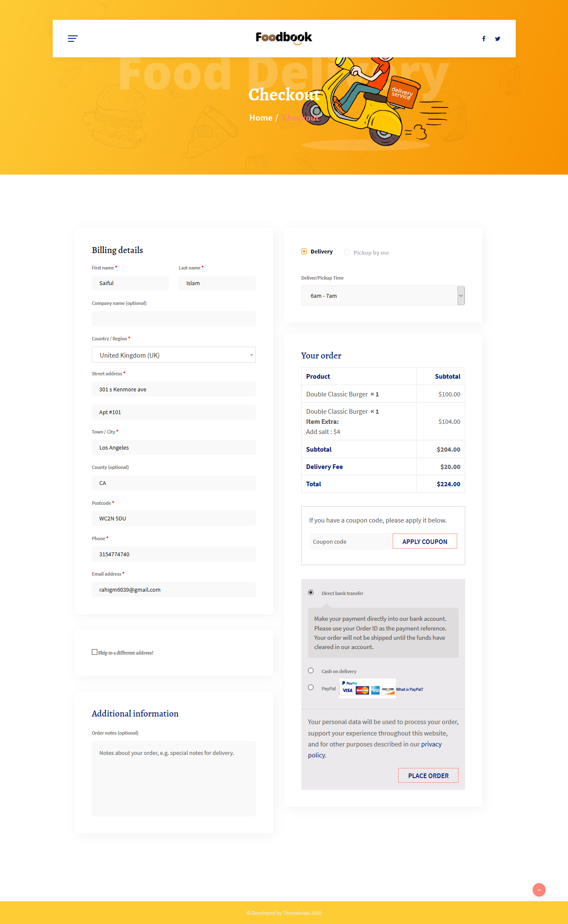Focus the Order notes text area
Image resolution: width=568 pixels, height=924 pixels.
pos(174,779)
